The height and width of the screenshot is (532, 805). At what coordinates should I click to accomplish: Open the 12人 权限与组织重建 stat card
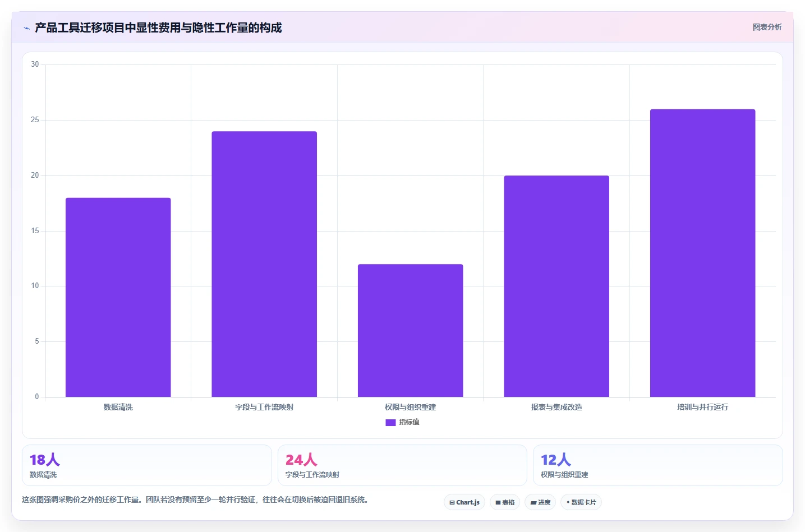[658, 465]
